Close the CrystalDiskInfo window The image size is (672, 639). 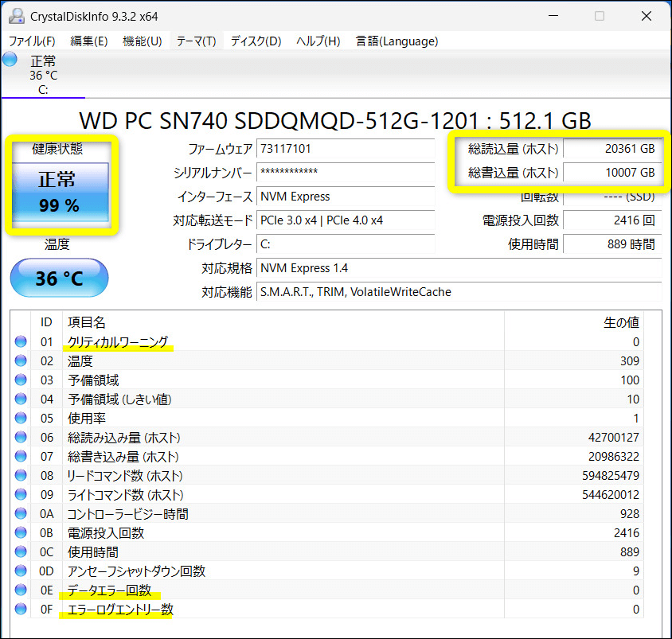tap(647, 16)
